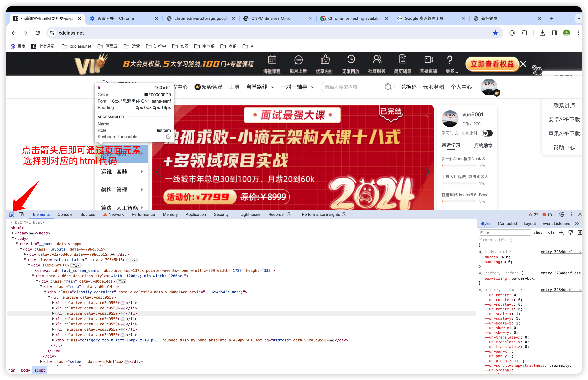Switch to 设置 - 关于 Chrome browser tab
The height and width of the screenshot is (380, 588).
pos(124,18)
